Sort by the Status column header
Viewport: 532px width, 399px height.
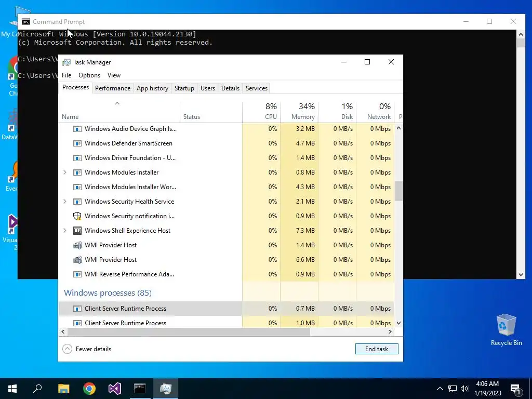(211, 112)
